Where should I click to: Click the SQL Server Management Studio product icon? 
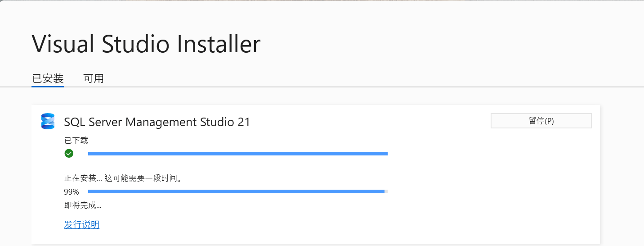click(x=48, y=121)
